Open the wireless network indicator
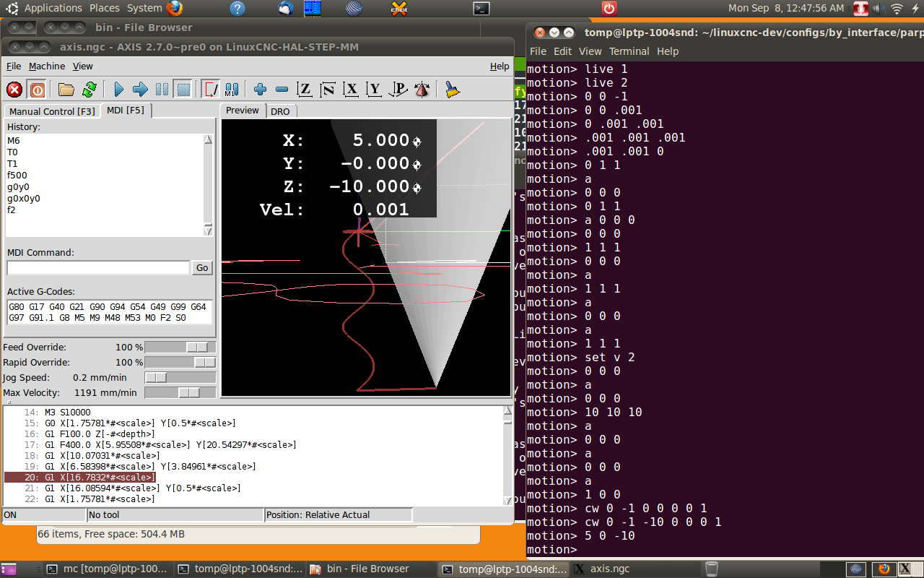 (897, 9)
